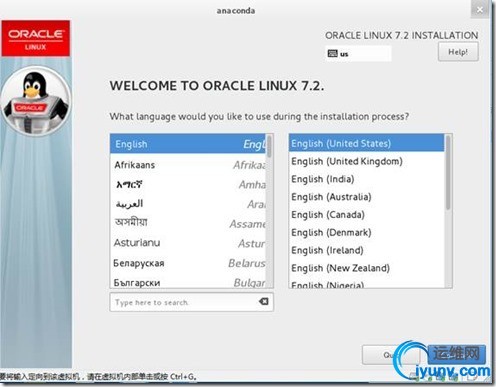Click the Help! button
Viewport: 496px width, 387px height.
(458, 52)
